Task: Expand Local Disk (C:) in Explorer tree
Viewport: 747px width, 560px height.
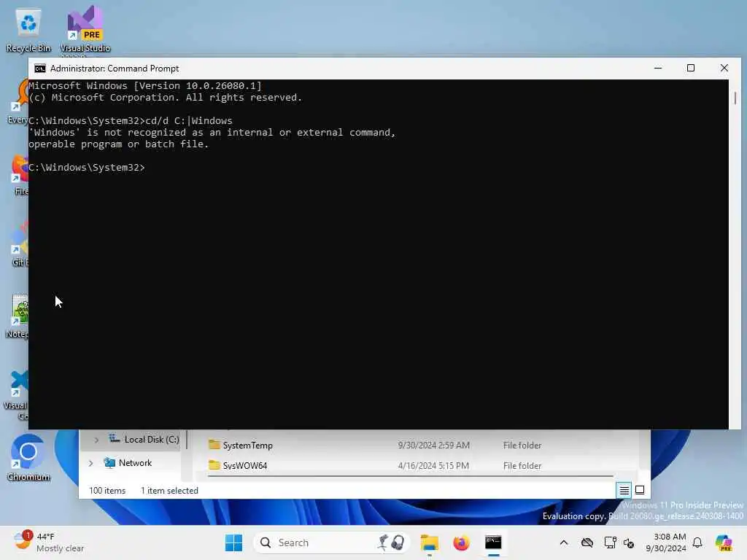Action: (x=96, y=440)
